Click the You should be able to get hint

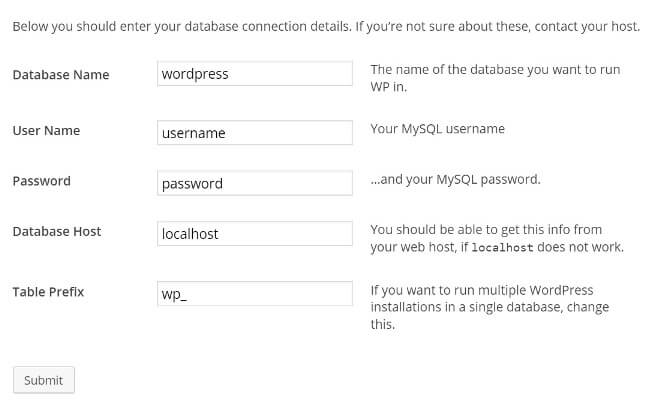click(x=497, y=238)
